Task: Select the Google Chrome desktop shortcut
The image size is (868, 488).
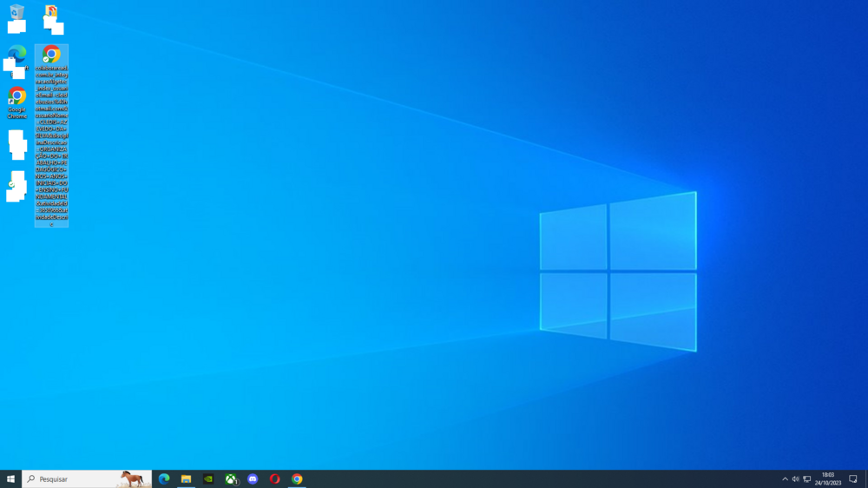Action: [16, 96]
